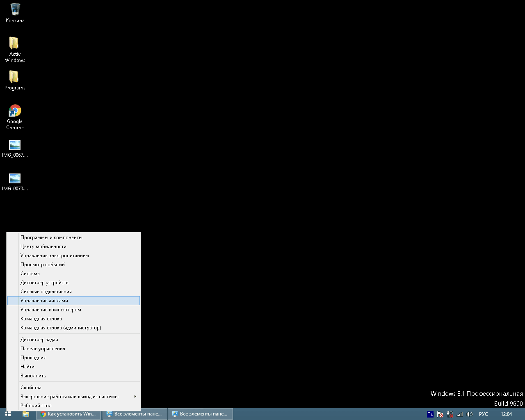This screenshot has height=420, width=525.
Task: Open File Explorer from the taskbar
Action: pyautogui.click(x=25, y=414)
